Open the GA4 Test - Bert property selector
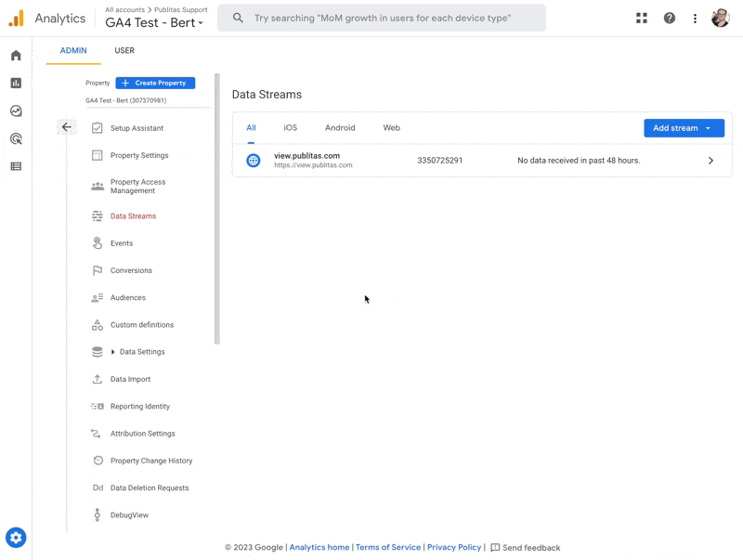The image size is (743, 560). [154, 22]
